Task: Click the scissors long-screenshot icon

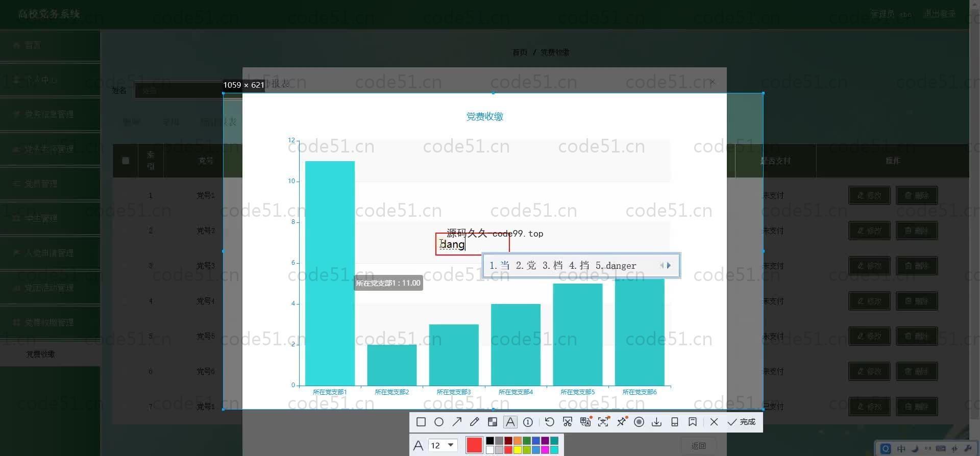Action: 567,422
